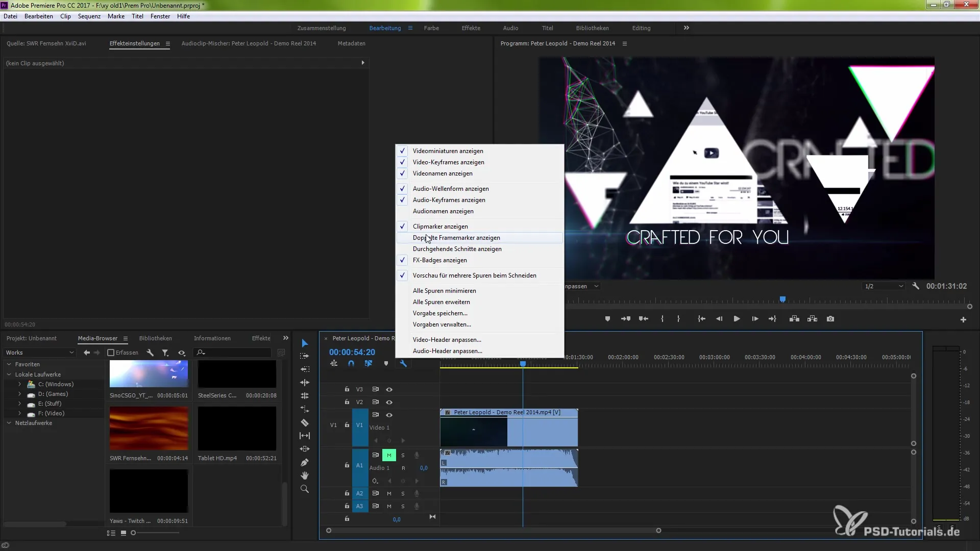Click the Lift button in program monitor

tap(794, 319)
